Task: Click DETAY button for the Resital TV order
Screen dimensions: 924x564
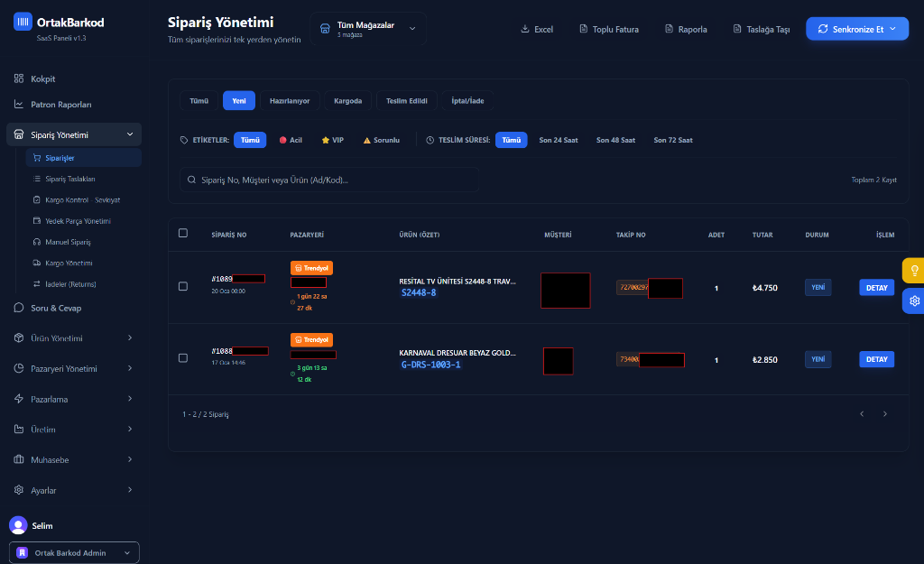Action: 876,288
